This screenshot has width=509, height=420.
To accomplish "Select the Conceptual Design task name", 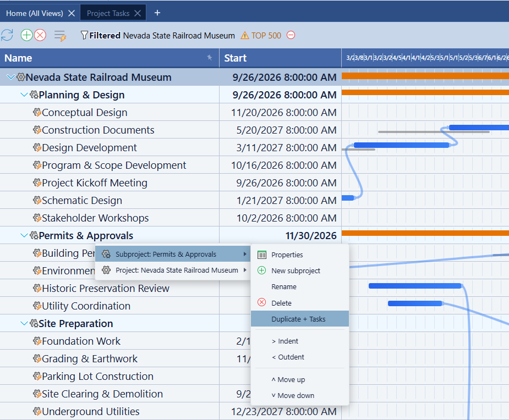I will [x=84, y=113].
